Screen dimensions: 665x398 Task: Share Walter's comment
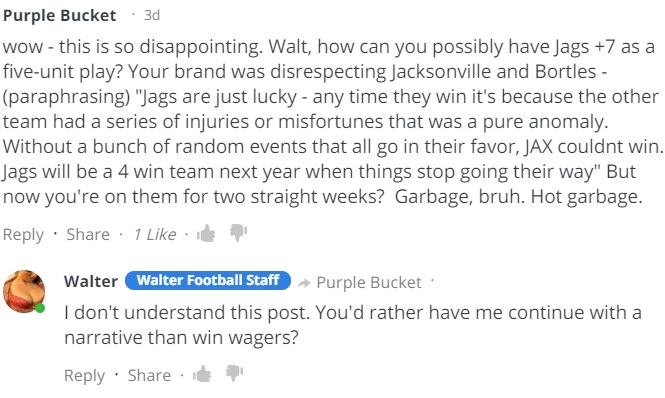[x=149, y=375]
